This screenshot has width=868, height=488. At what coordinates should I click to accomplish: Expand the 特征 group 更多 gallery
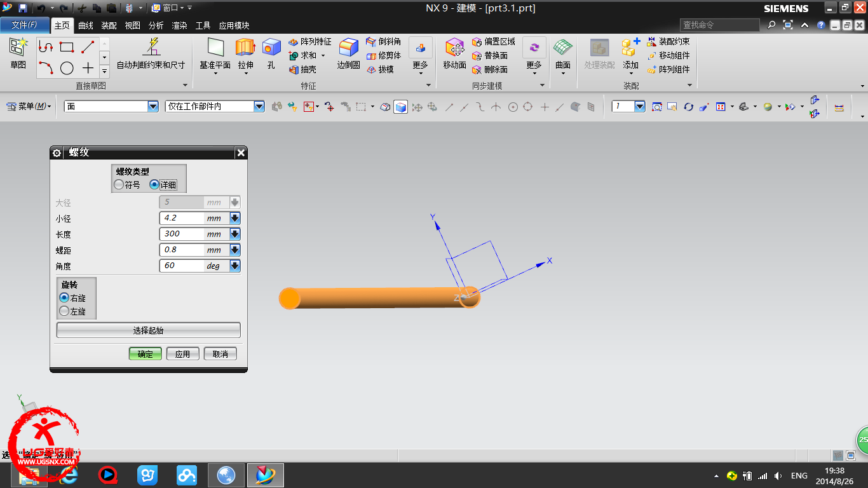[420, 56]
